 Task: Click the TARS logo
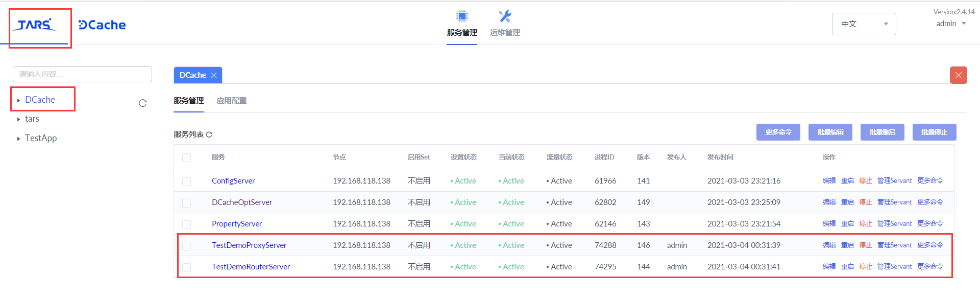[34, 25]
